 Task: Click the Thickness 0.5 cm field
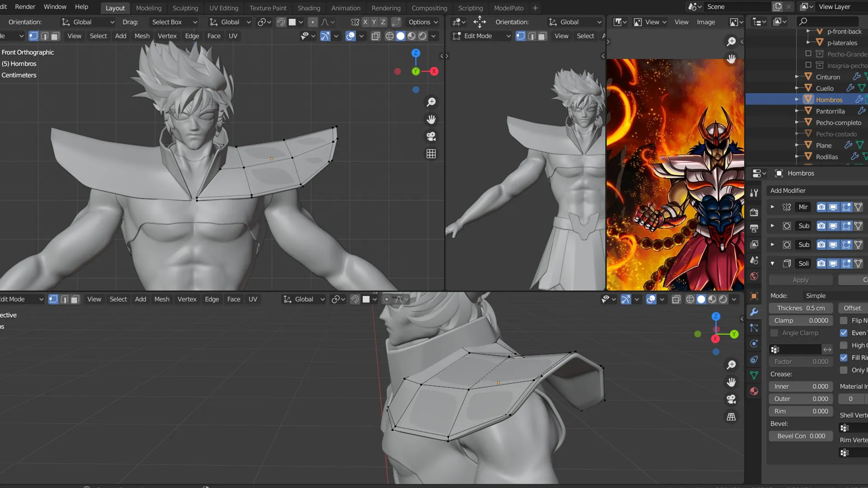point(801,308)
